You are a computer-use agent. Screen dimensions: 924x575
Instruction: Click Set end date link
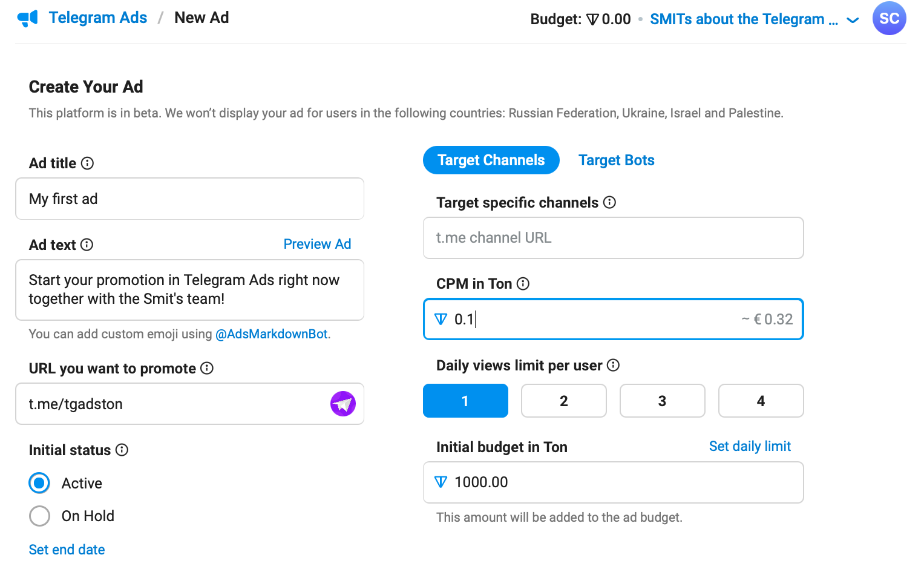[67, 550]
